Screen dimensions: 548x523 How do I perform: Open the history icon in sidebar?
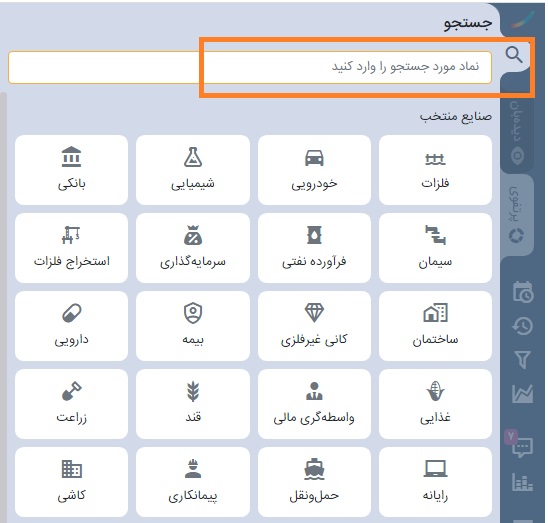[523, 326]
